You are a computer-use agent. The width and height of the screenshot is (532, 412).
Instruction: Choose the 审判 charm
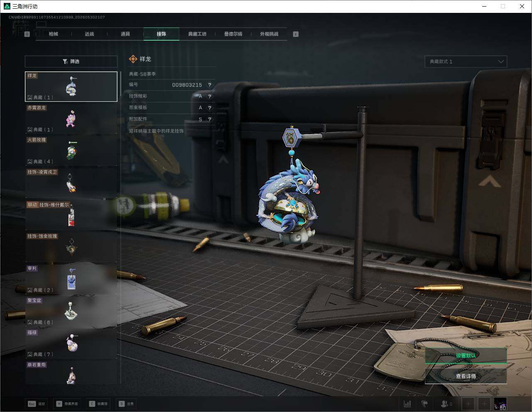click(x=71, y=279)
